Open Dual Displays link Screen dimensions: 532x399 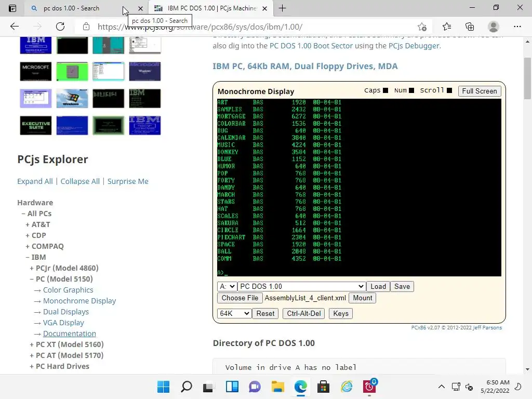pyautogui.click(x=66, y=312)
